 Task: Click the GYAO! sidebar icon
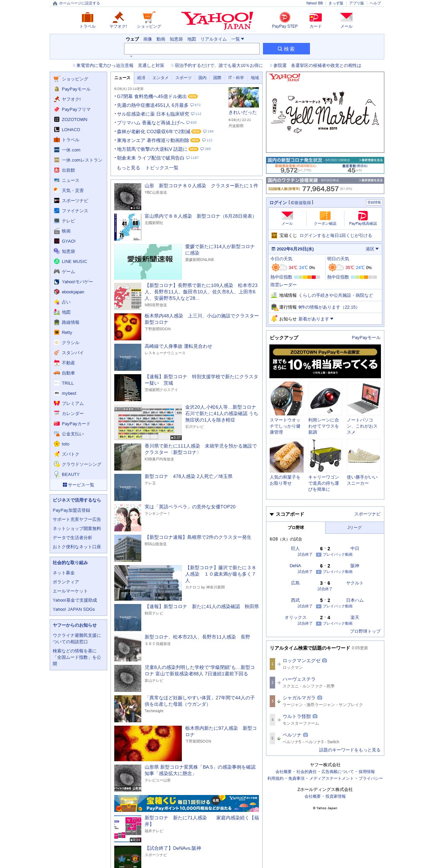pos(56,241)
